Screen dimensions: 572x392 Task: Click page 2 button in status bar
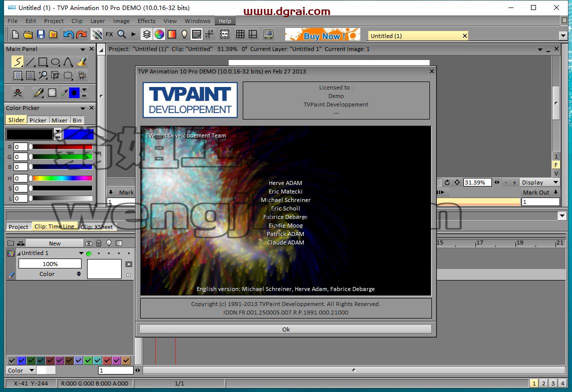pyautogui.click(x=543, y=383)
